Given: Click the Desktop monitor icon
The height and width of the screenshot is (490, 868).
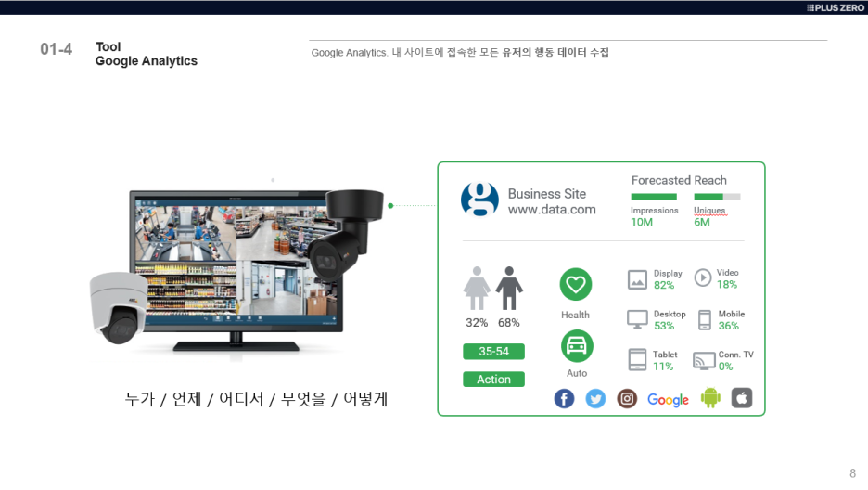Looking at the screenshot, I should click(637, 319).
